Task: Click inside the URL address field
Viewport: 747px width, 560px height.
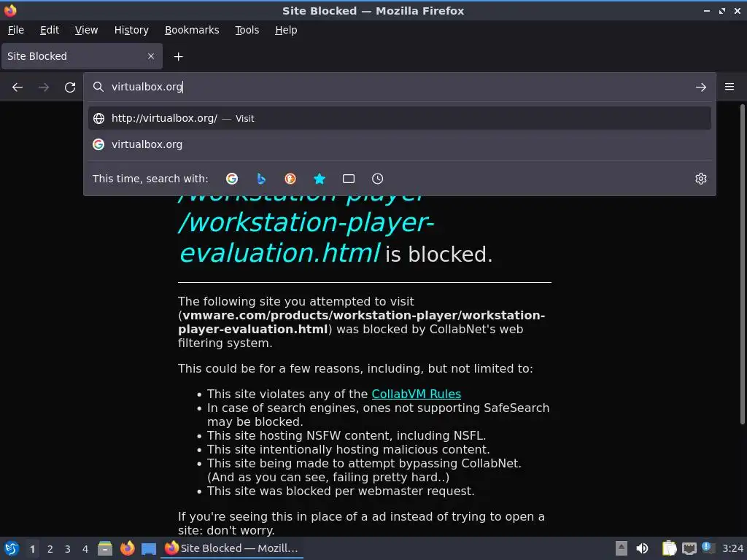Action: click(x=399, y=87)
